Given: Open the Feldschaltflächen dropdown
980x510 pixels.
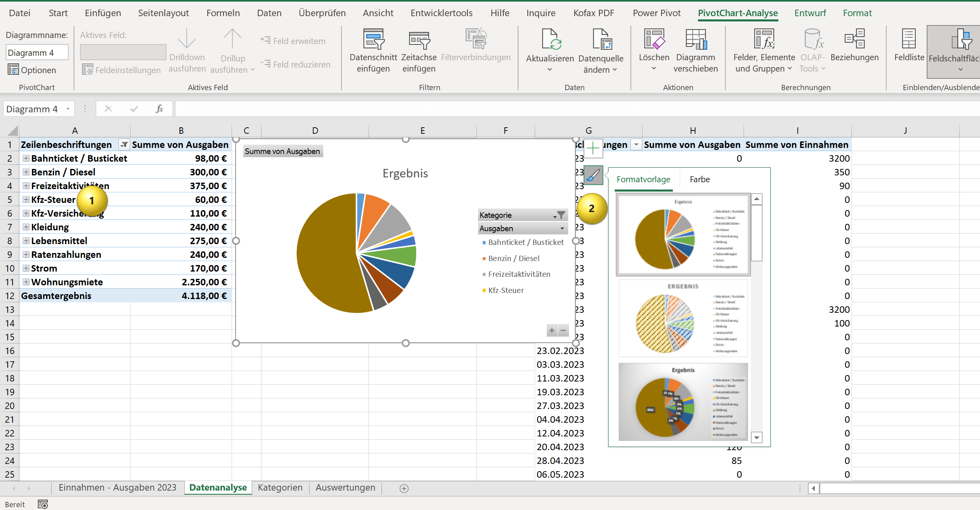Looking at the screenshot, I should tap(960, 70).
